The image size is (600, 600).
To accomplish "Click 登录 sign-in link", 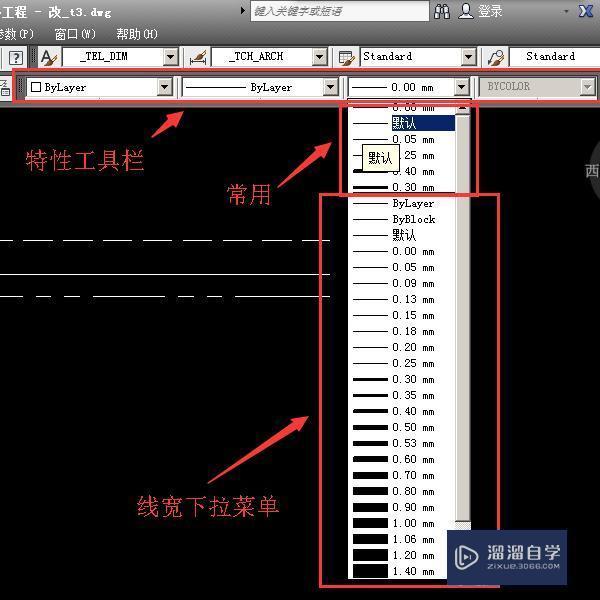I will tap(490, 11).
